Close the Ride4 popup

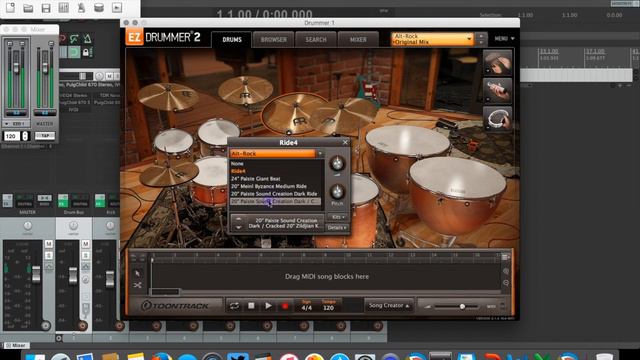tap(345, 142)
